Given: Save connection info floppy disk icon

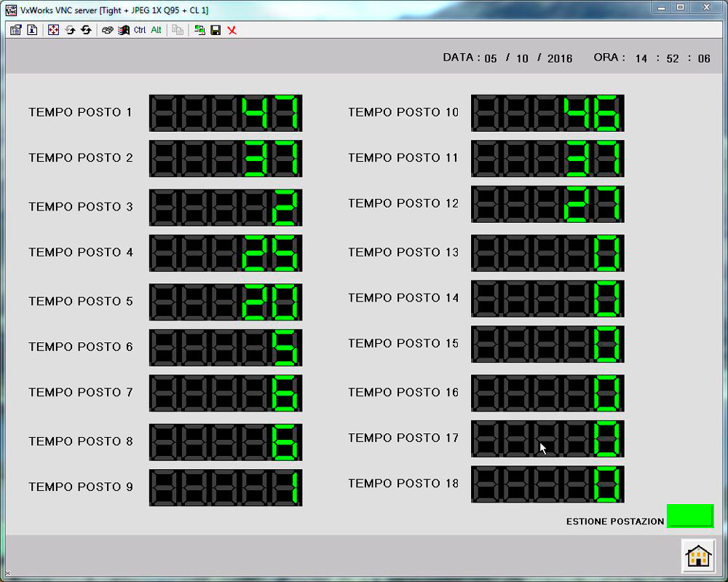Looking at the screenshot, I should click(215, 30).
